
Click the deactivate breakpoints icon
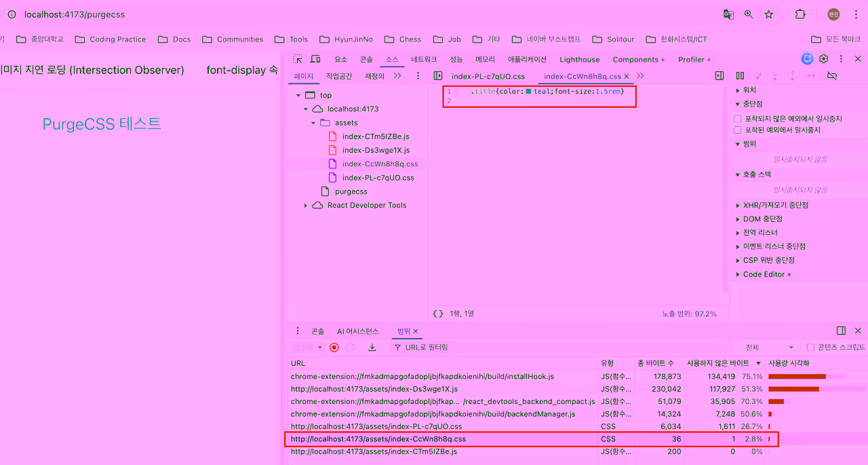(832, 76)
